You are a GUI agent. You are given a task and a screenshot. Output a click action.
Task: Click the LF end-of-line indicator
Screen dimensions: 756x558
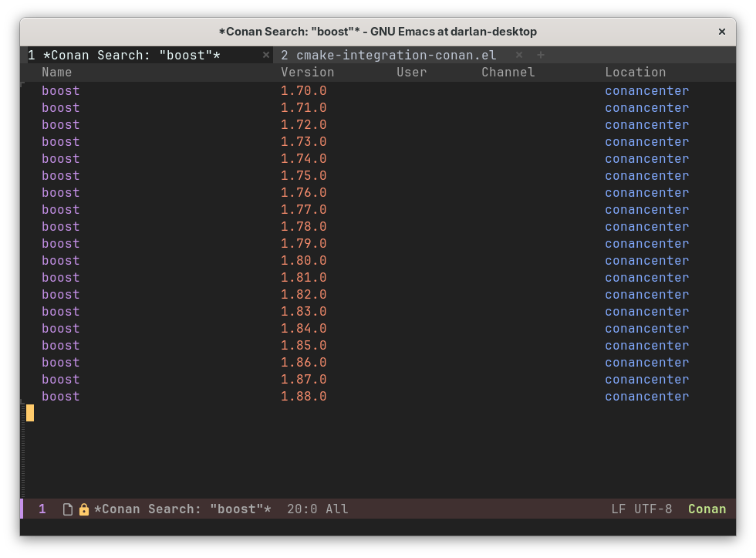pos(619,509)
